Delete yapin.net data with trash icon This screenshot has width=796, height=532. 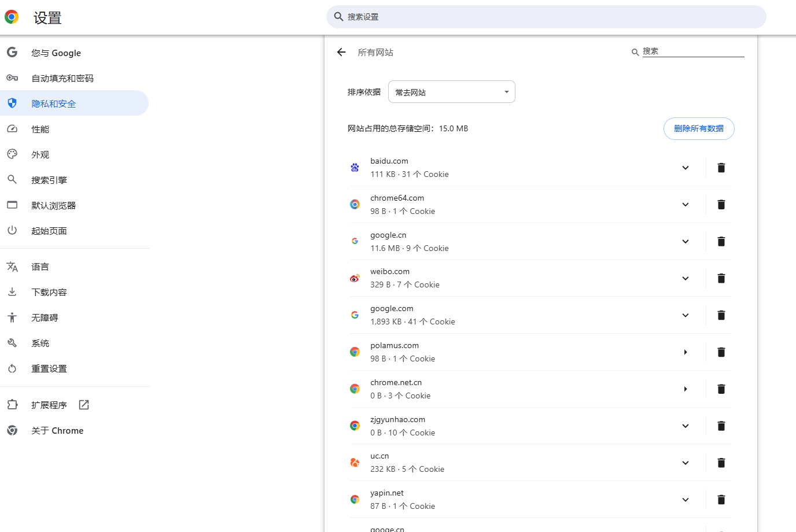tap(721, 500)
